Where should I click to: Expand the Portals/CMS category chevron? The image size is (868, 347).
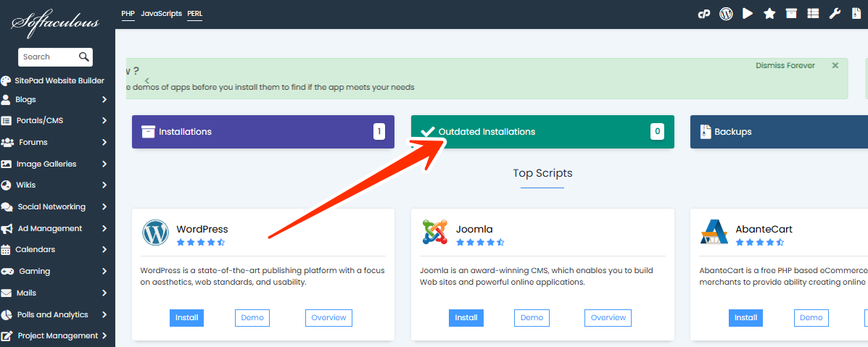tap(104, 121)
